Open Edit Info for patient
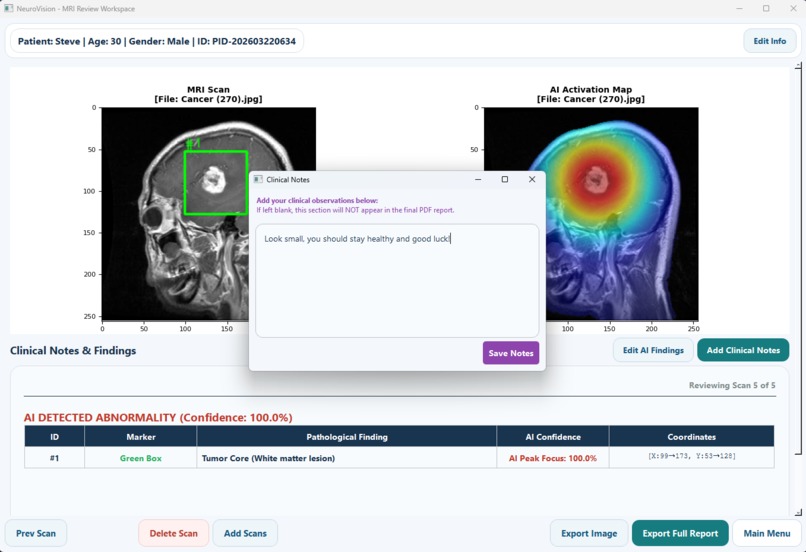This screenshot has height=552, width=806. 770,41
